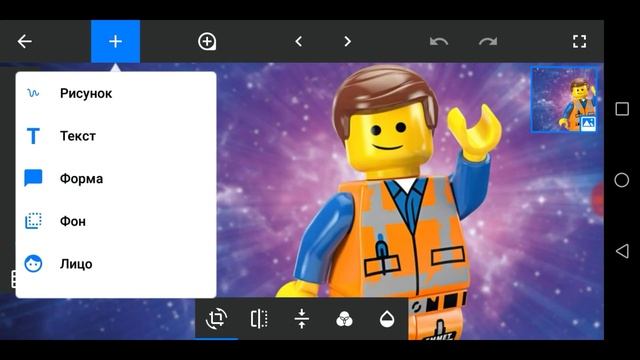This screenshot has height=360, width=640.
Task: Tap the circled plus add-media icon
Action: click(207, 41)
